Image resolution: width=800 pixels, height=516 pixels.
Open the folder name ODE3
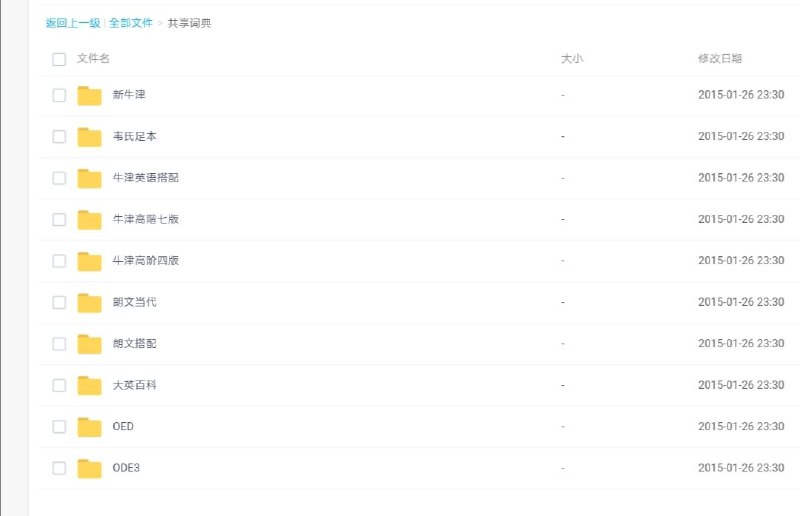coord(126,468)
